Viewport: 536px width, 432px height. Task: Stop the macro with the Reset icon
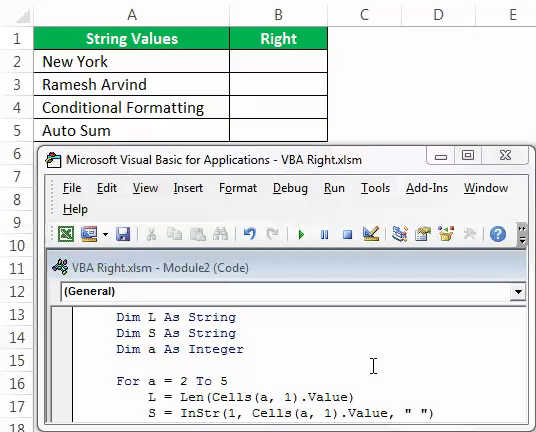347,235
